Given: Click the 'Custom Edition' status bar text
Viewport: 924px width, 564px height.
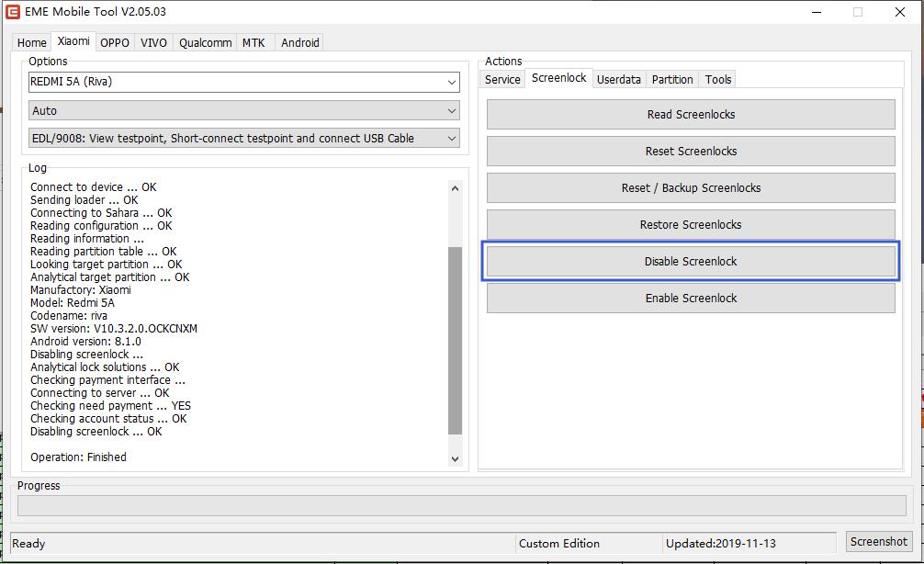Looking at the screenshot, I should [559, 544].
